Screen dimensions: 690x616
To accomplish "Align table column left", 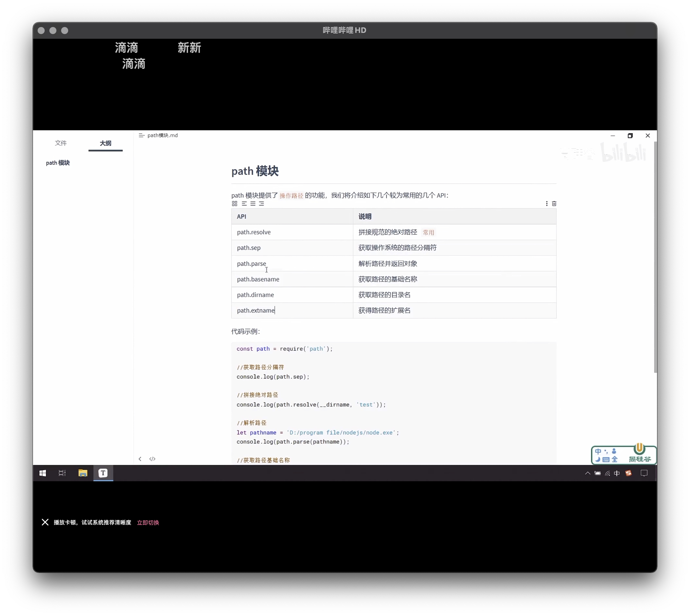I will click(244, 203).
